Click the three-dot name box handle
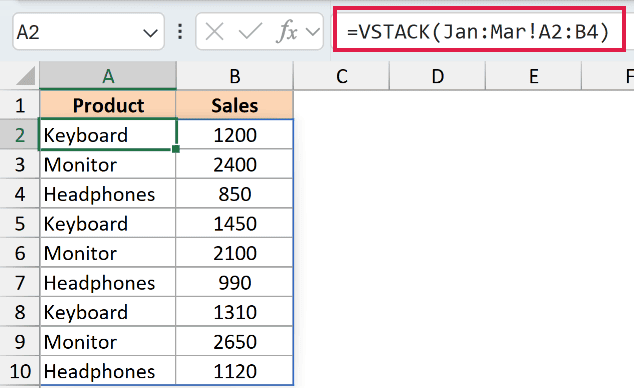Screen dimensions: 634x388 tap(180, 32)
